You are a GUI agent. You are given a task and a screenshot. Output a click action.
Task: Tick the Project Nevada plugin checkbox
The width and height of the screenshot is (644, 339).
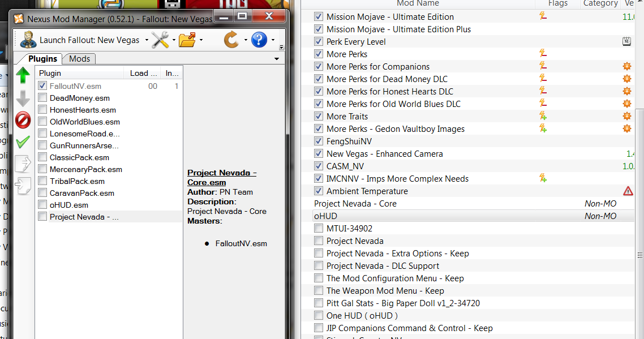click(42, 216)
